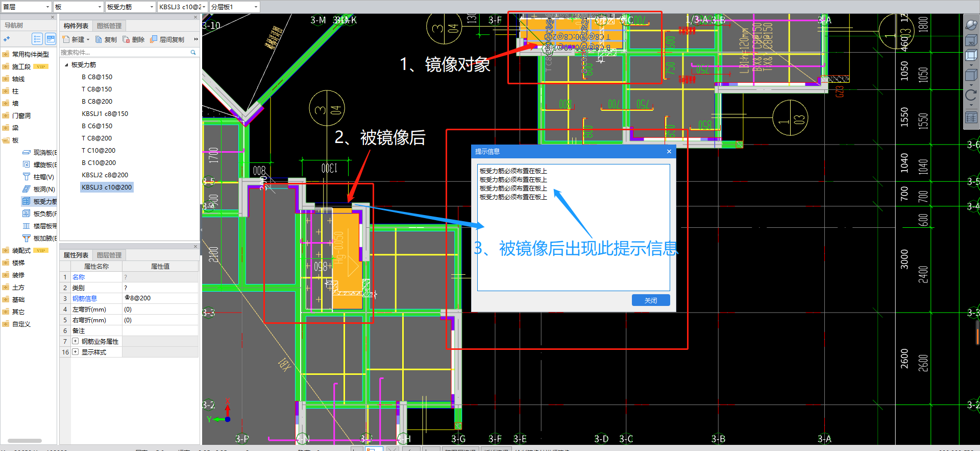980x451 pixels.
Task: Click the 删除 delete toolbar item
Action: click(134, 39)
